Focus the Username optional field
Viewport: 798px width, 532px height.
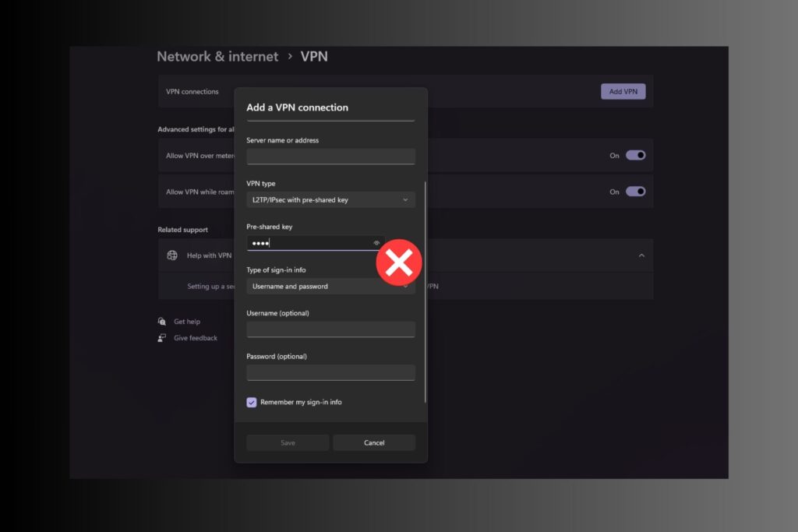(x=330, y=329)
